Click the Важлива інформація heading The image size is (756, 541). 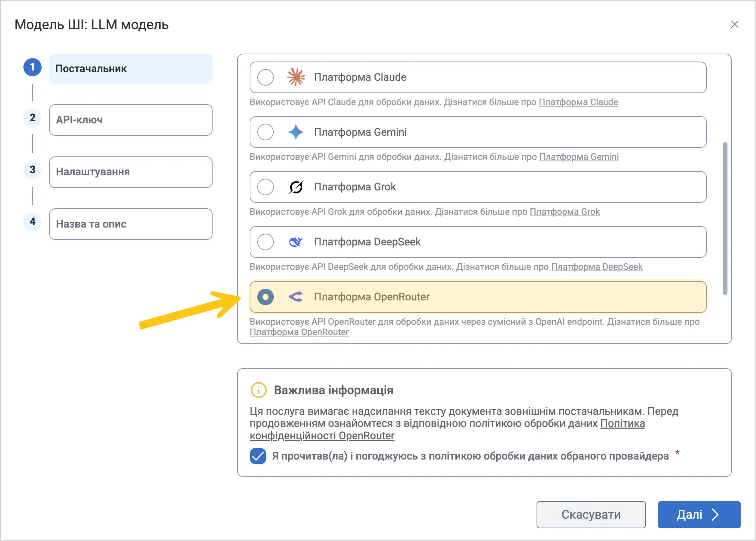[334, 390]
